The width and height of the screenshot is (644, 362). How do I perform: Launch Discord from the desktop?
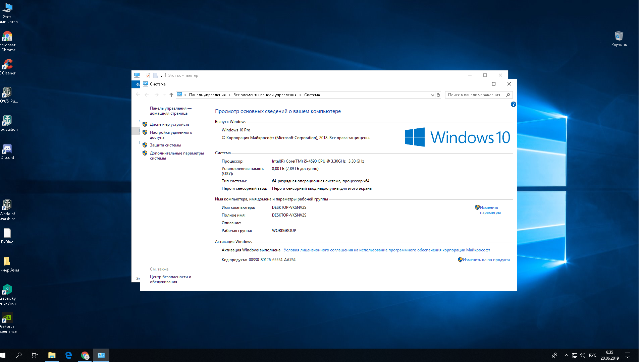(x=7, y=152)
